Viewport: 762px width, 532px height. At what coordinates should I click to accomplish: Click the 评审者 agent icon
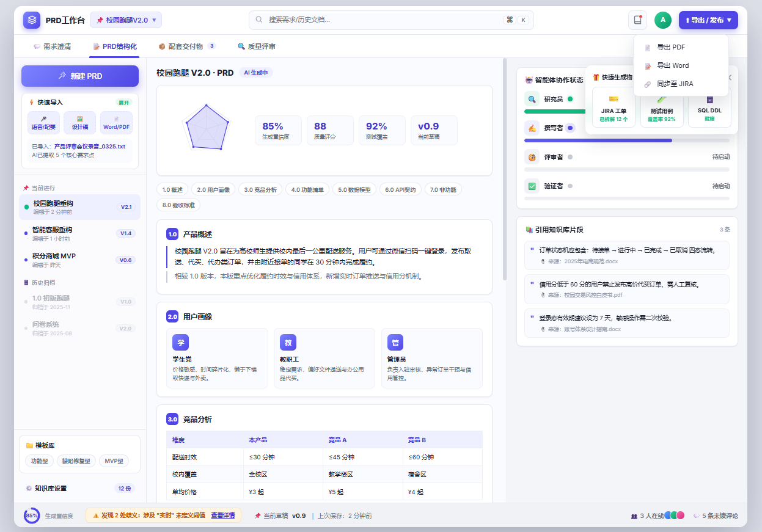(532, 157)
